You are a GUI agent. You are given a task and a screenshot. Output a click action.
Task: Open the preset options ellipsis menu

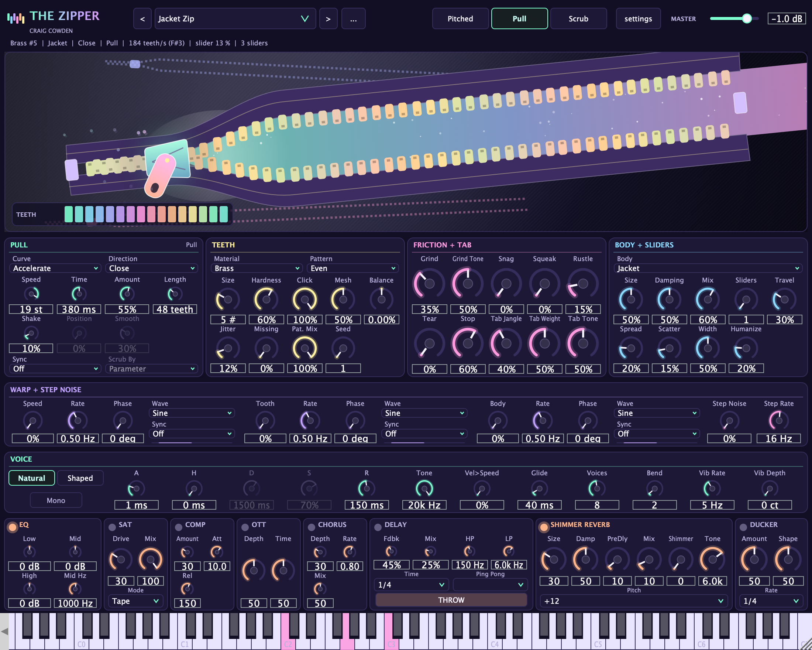353,19
